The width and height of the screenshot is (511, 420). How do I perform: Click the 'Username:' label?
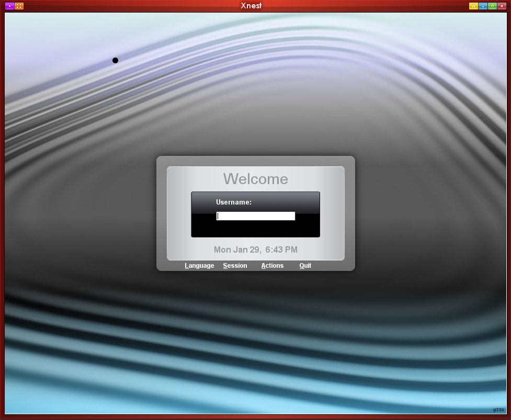click(x=234, y=202)
